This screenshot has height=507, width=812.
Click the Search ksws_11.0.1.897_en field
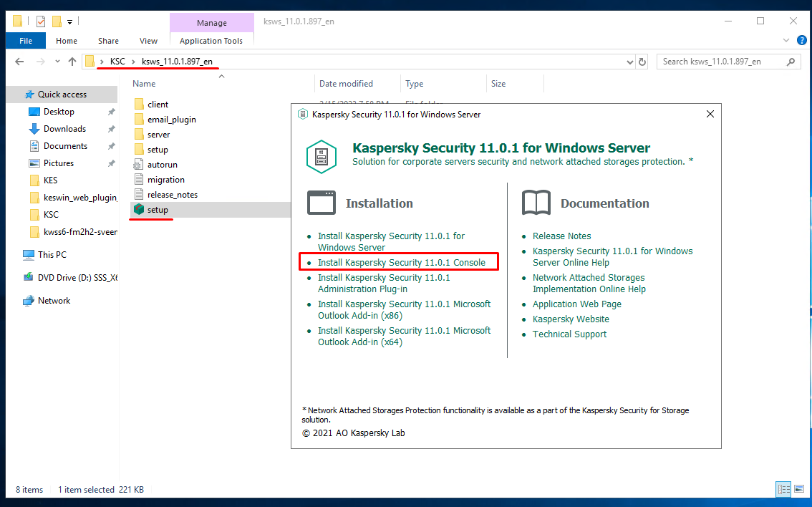723,62
